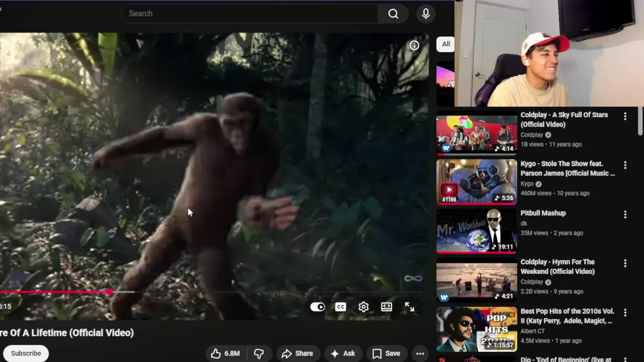Image resolution: width=644 pixels, height=362 pixels.
Task: Click into the Search field
Action: (x=250, y=14)
